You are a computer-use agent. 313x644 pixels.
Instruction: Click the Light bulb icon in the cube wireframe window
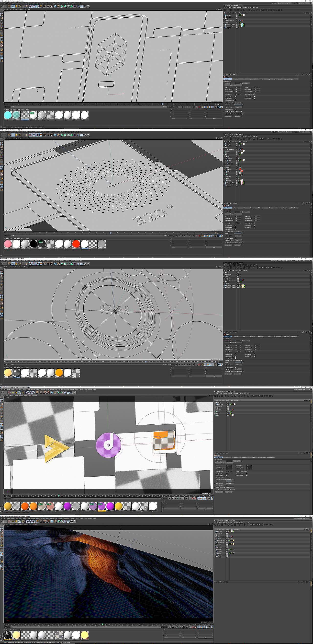pos(88,6)
